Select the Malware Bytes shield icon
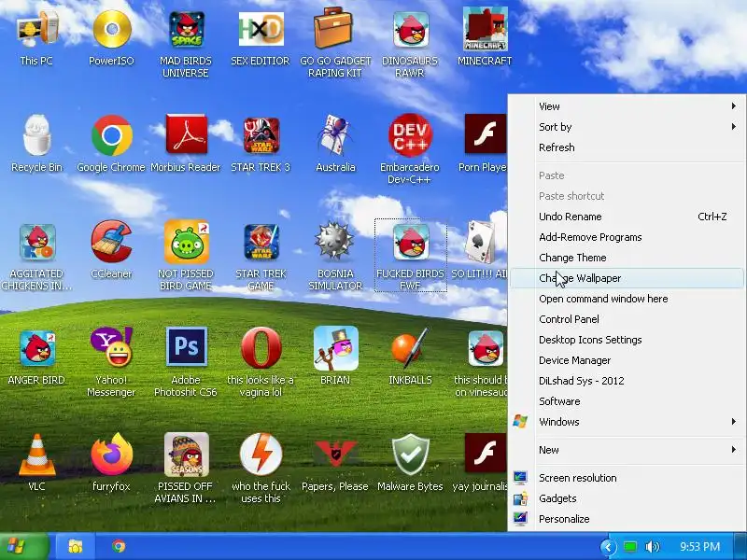This screenshot has width=747, height=560. click(x=410, y=455)
